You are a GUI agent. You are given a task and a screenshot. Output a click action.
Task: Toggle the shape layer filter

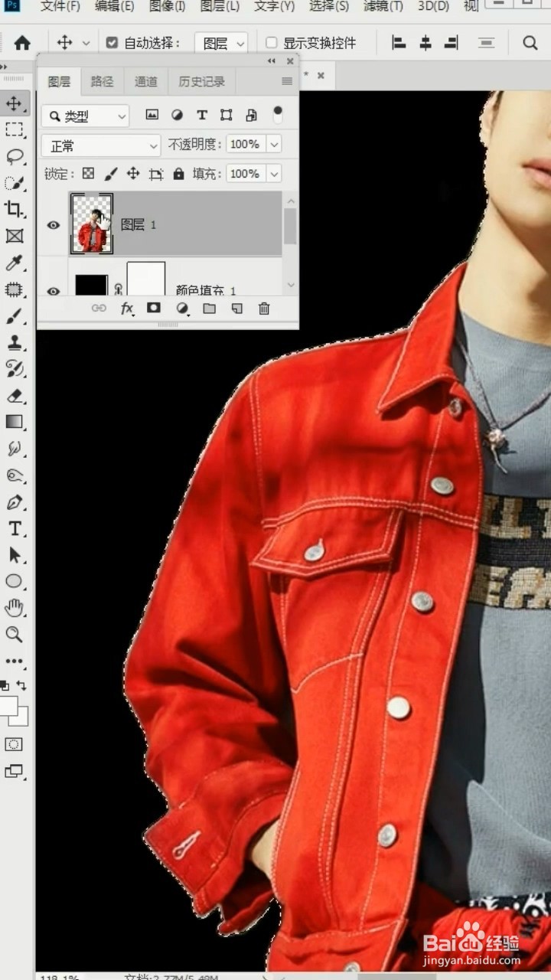[x=227, y=115]
